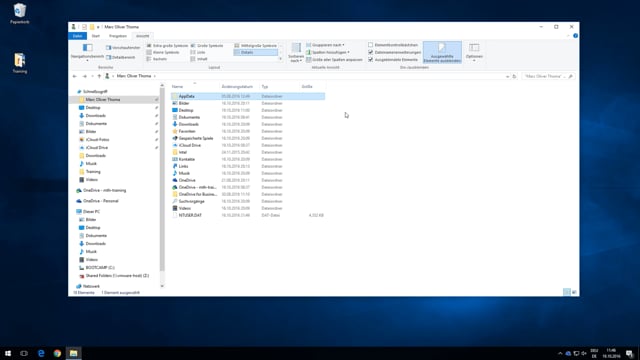Launch Google Chrome from the taskbar

pos(57,353)
